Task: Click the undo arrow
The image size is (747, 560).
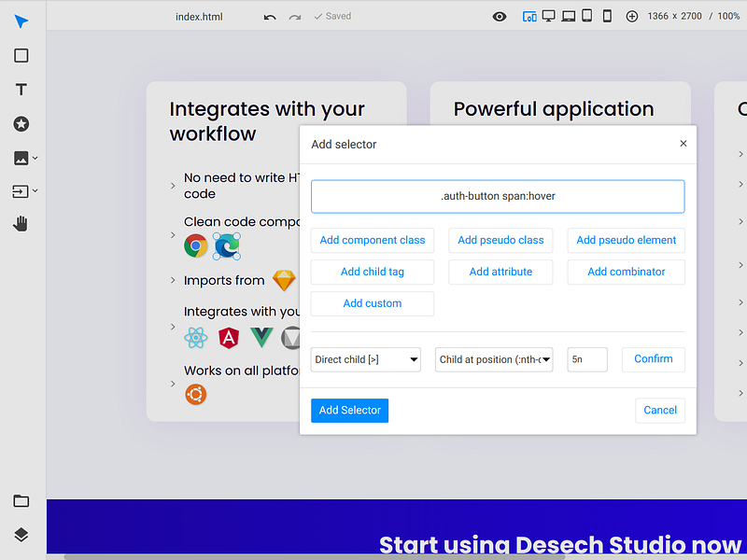Action: (270, 17)
